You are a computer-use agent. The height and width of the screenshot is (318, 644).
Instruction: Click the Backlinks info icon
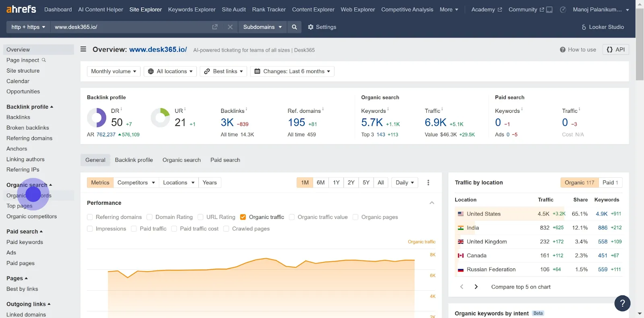pos(246,109)
